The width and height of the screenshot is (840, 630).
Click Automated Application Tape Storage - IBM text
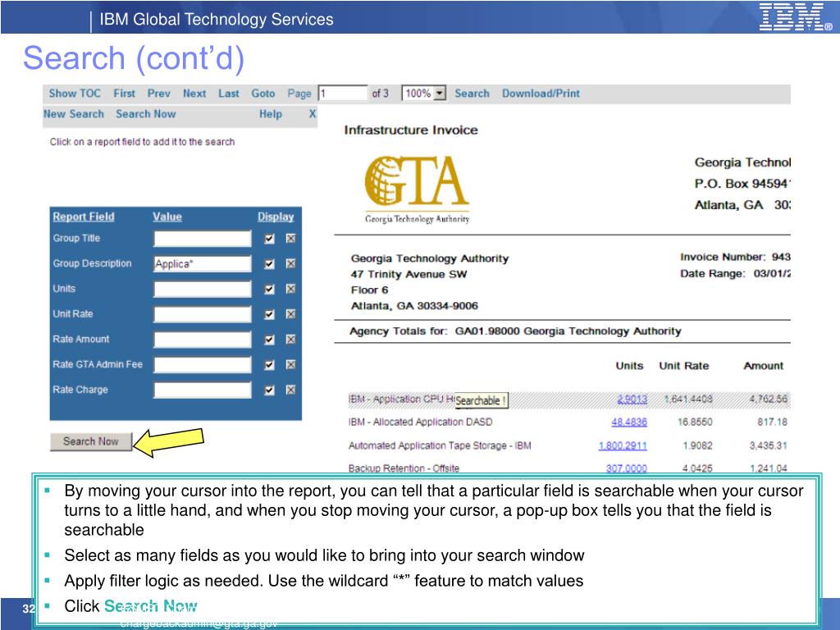click(440, 445)
